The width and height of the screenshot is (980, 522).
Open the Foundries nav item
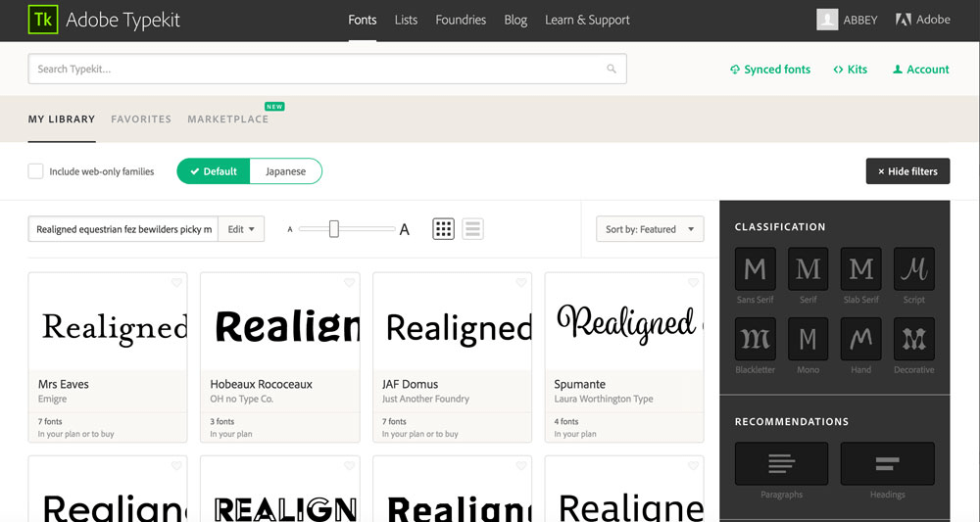461,20
